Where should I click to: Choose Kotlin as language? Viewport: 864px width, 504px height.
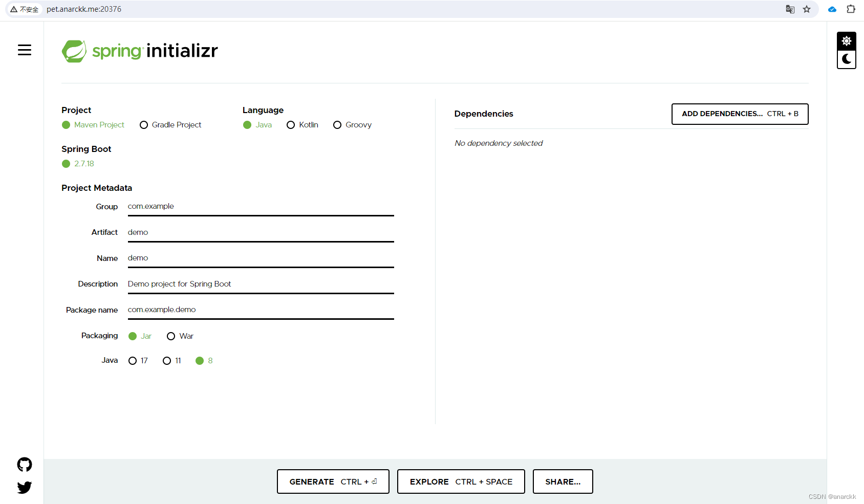pos(303,125)
